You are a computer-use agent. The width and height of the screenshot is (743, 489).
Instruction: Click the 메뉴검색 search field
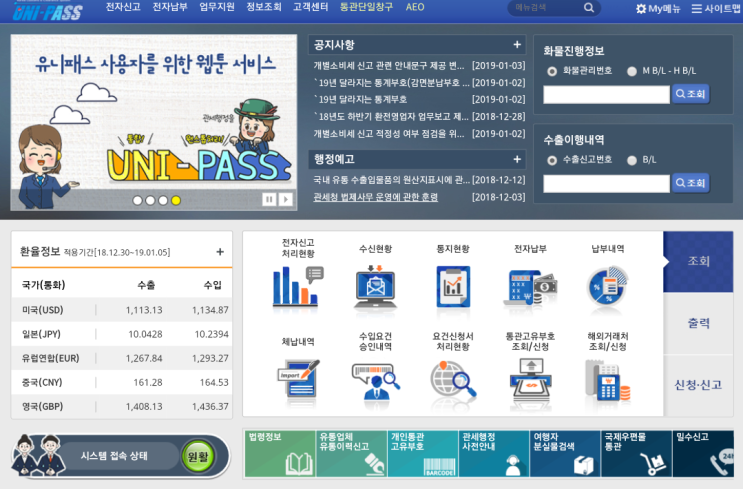point(546,8)
